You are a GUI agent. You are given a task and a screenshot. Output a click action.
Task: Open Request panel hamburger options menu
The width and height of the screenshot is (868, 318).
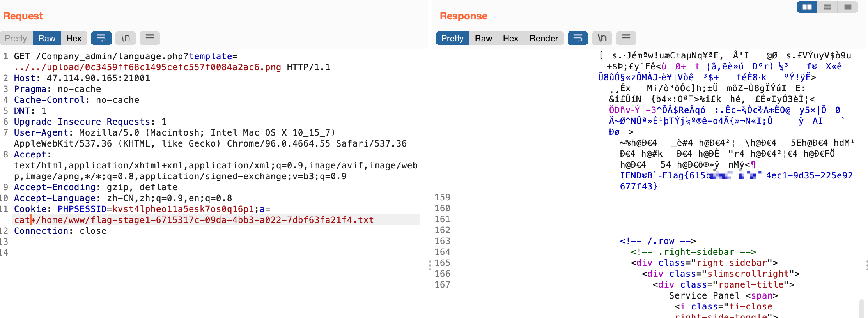pyautogui.click(x=150, y=38)
